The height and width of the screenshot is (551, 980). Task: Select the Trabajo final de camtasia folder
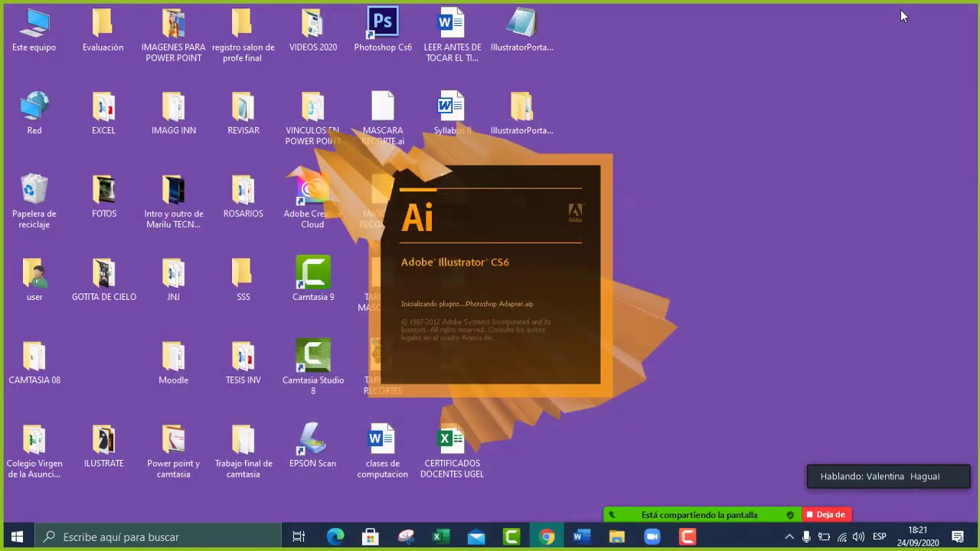pyautogui.click(x=243, y=452)
